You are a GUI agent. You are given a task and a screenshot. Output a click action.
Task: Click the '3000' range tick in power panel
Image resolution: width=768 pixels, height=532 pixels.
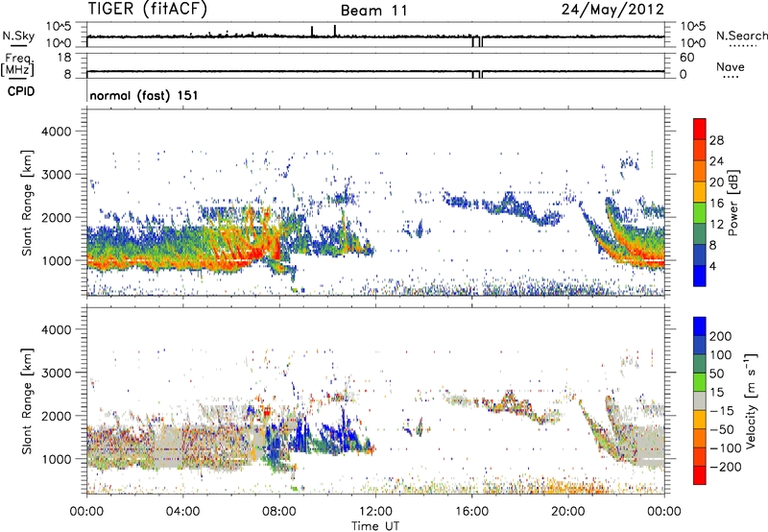pos(57,175)
